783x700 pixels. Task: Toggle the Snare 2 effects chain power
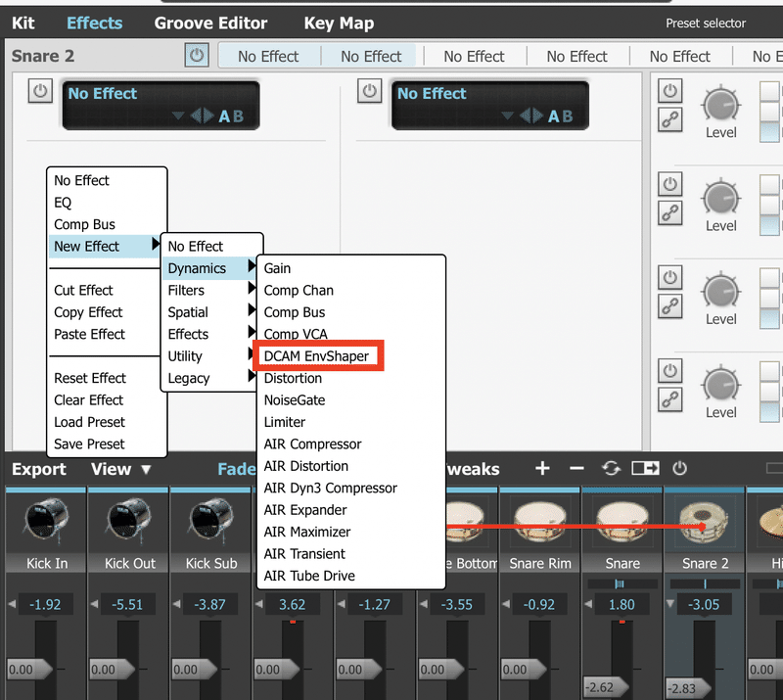tap(197, 55)
